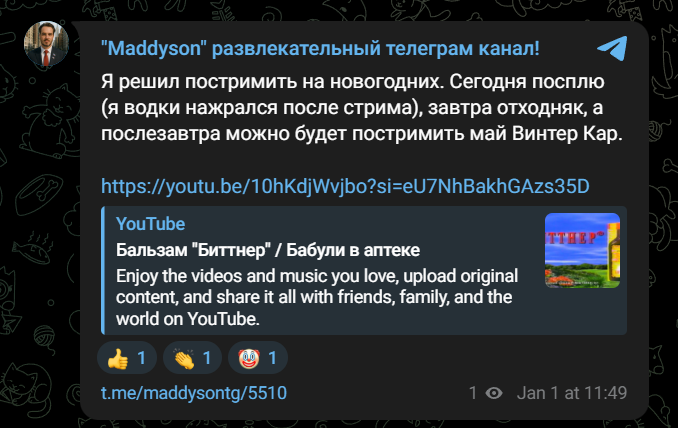Click the Telegram paper plane icon
This screenshot has height=428, width=678.
pos(612,48)
